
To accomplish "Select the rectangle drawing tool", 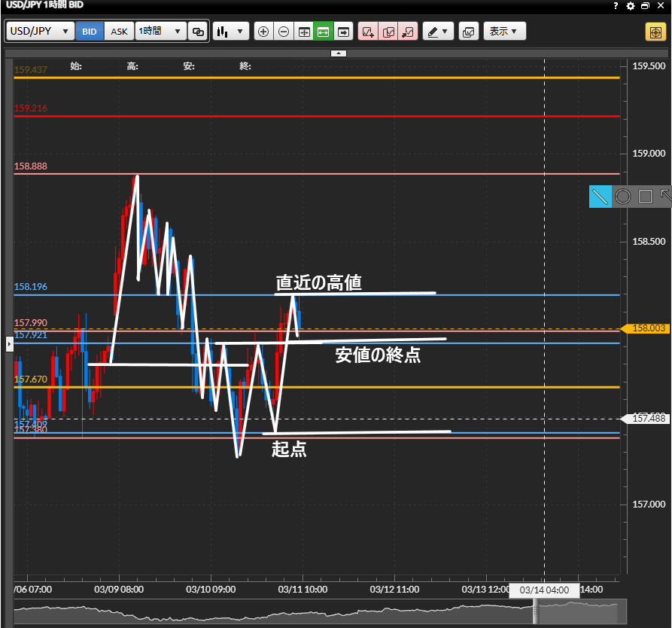I will (645, 197).
